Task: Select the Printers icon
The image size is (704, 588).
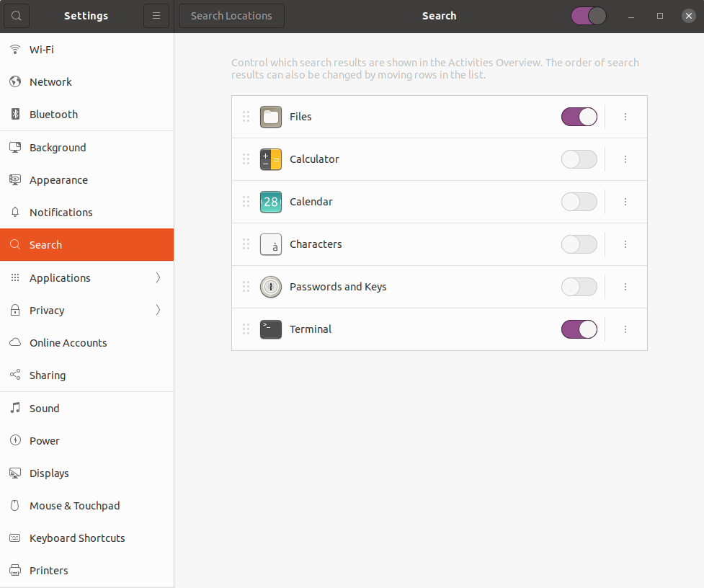Action: (14, 570)
